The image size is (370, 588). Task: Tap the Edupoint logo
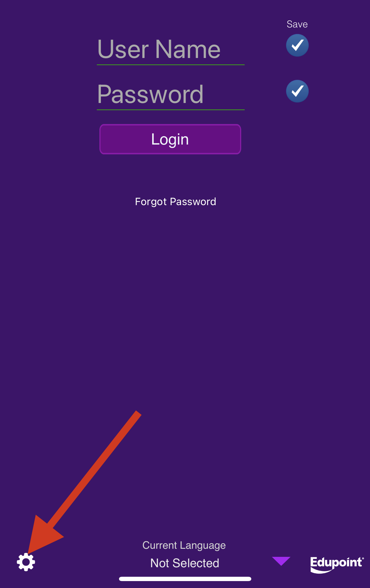click(337, 564)
